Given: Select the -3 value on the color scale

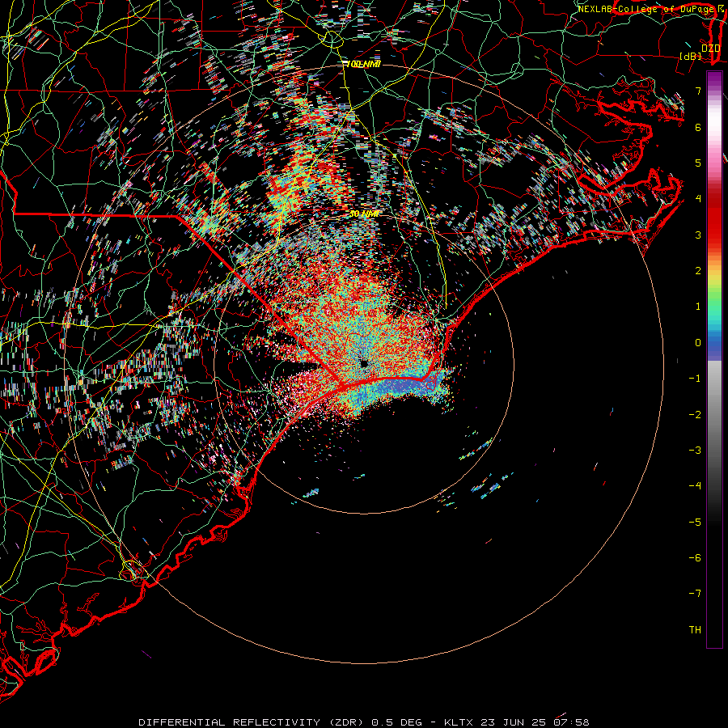Looking at the screenshot, I should click(x=695, y=450).
